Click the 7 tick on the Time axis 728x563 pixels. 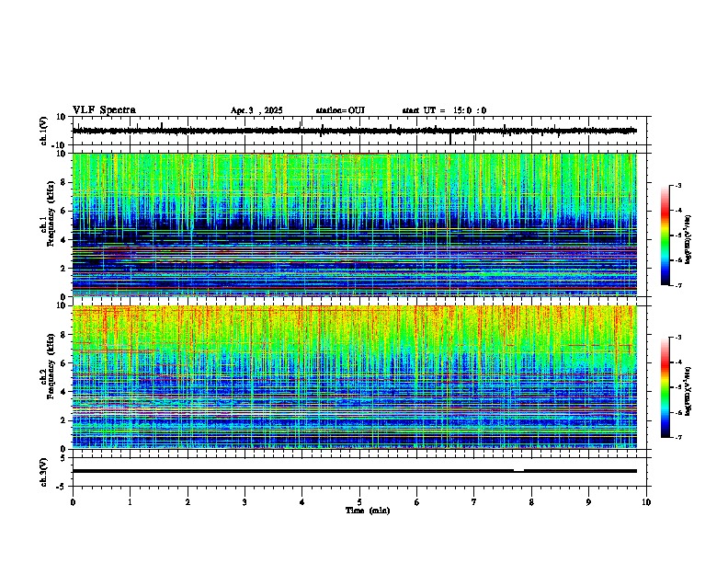tap(474, 502)
